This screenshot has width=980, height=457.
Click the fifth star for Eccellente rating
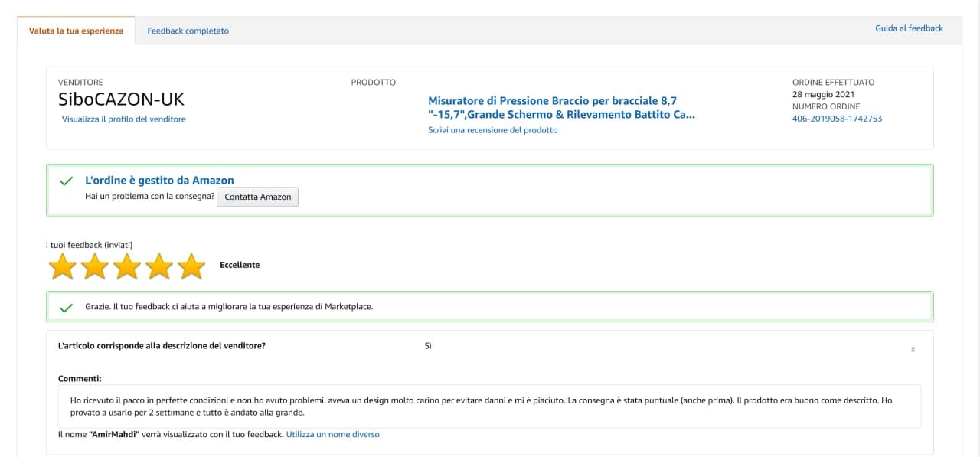pyautogui.click(x=191, y=266)
